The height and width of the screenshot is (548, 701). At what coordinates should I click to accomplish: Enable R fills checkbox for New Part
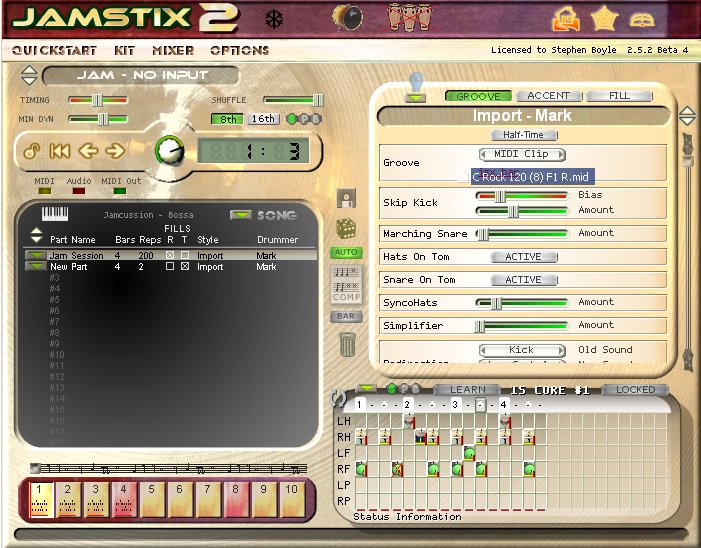(170, 267)
